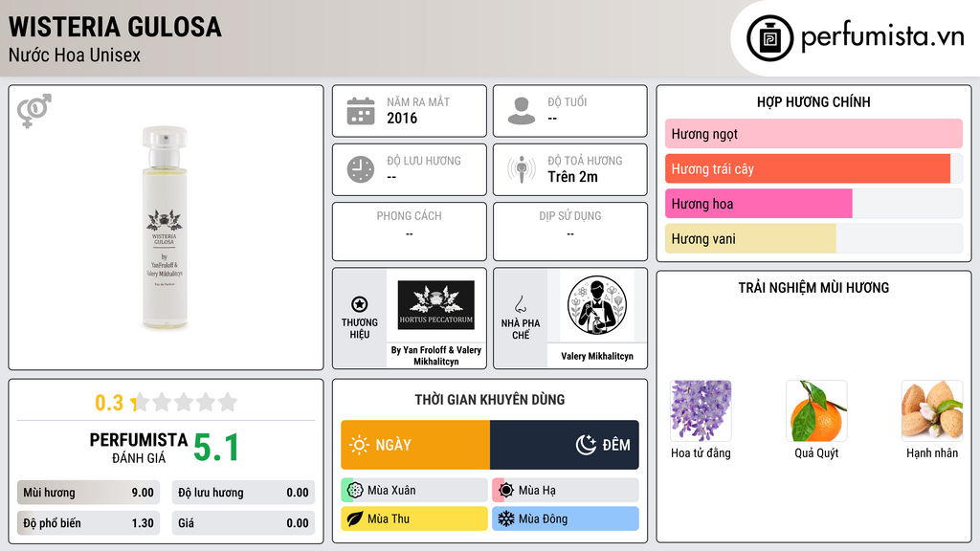Click the 'Độ phổ biến 1.30' score row
Viewport: 980px width, 551px height.
click(x=88, y=523)
